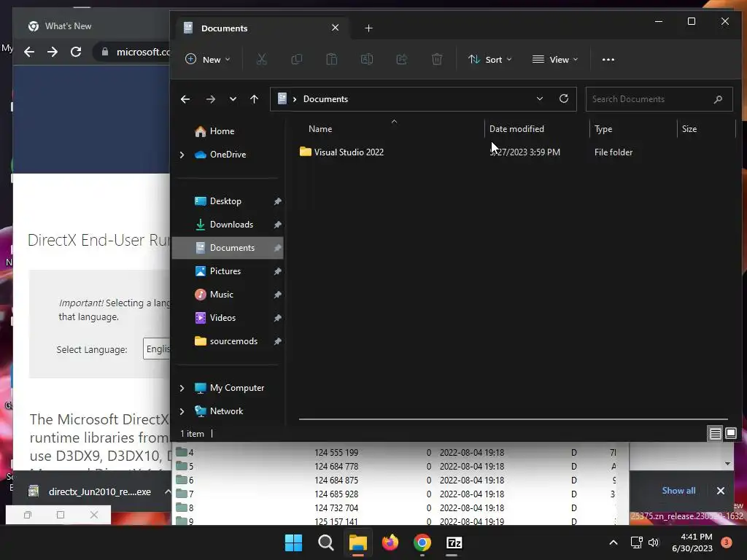The height and width of the screenshot is (560, 747).
Task: Click the Paste clipboard icon
Action: (x=332, y=59)
